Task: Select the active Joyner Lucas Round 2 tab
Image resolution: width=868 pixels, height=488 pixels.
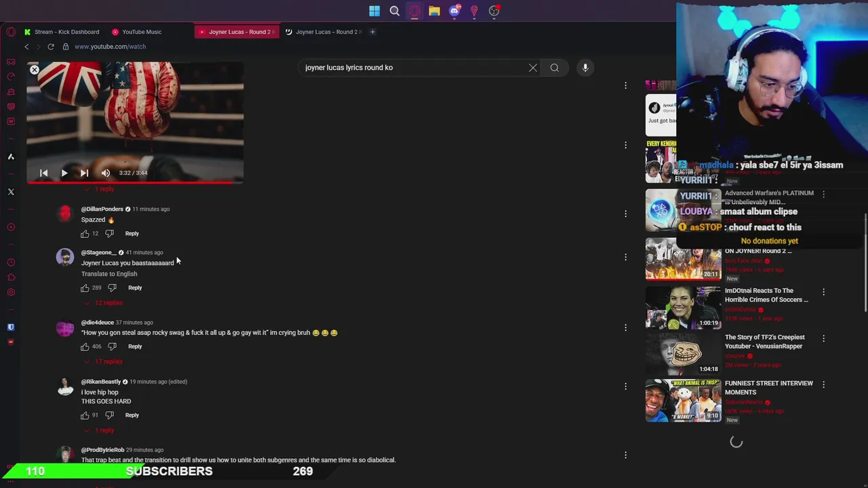Action: pos(235,32)
